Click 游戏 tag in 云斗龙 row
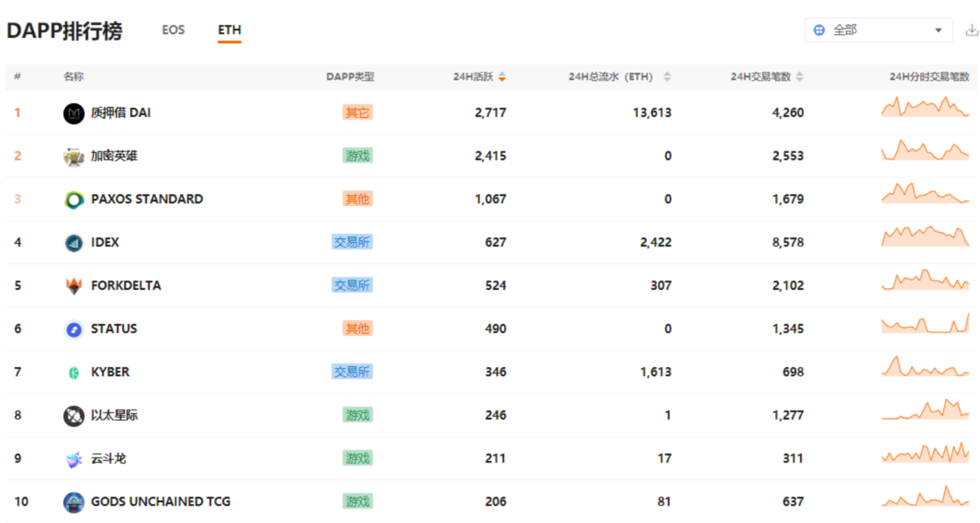Screen dimensions: 980x523 358,458
